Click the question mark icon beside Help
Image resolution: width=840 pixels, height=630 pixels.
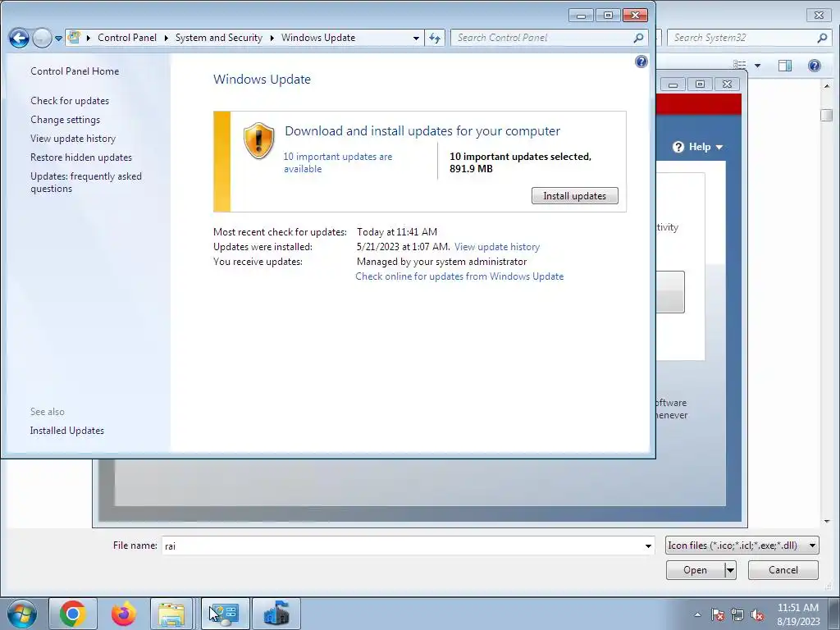click(678, 147)
